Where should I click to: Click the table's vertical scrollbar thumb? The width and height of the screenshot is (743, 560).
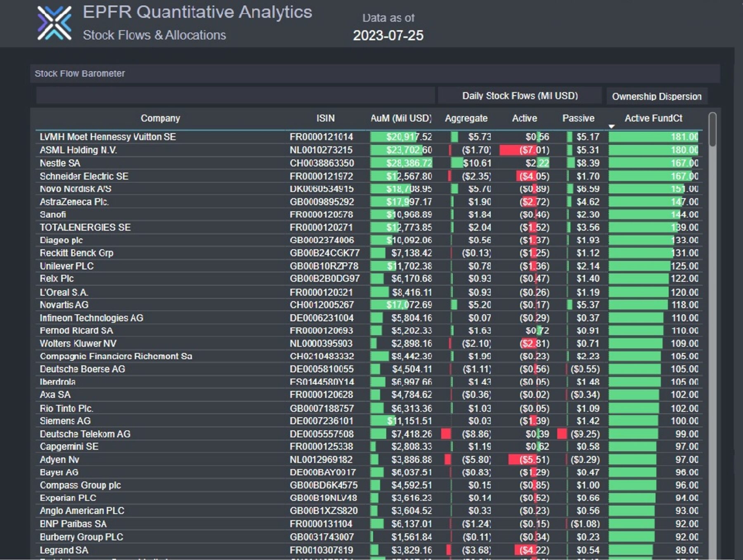[712, 130]
